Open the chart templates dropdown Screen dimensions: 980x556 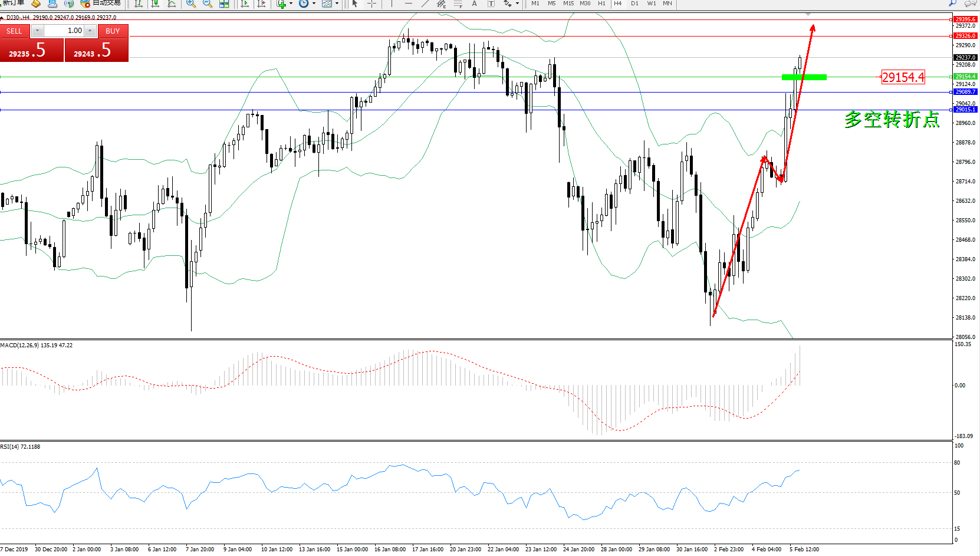click(x=337, y=4)
